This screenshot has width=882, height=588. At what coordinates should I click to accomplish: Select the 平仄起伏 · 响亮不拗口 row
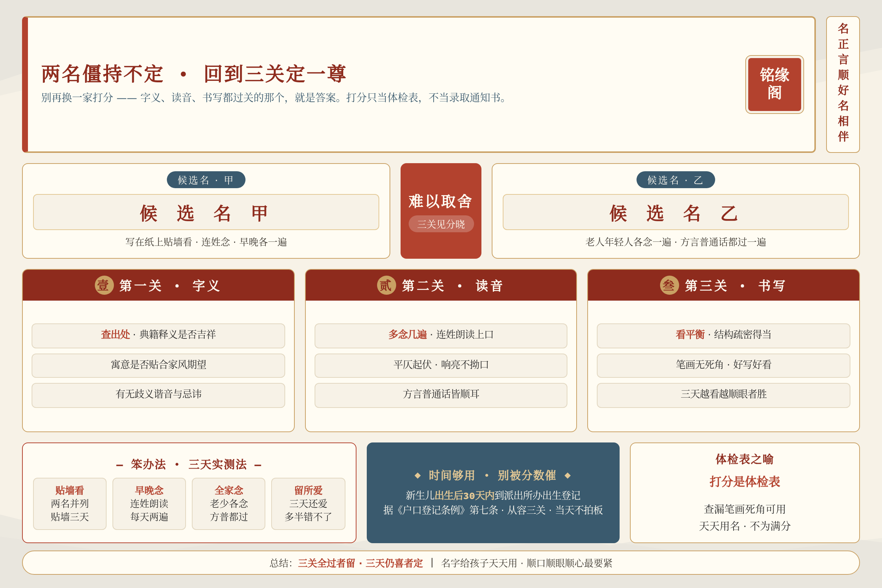441,365
